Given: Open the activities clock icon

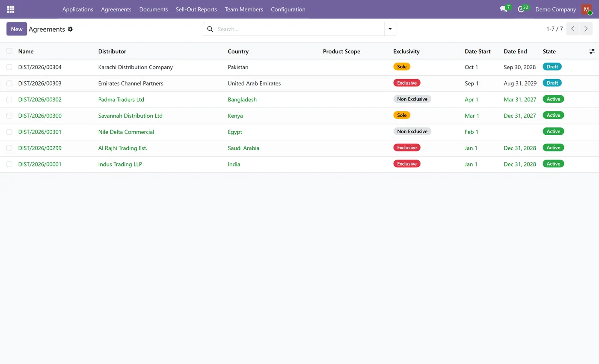Looking at the screenshot, I should (521, 9).
